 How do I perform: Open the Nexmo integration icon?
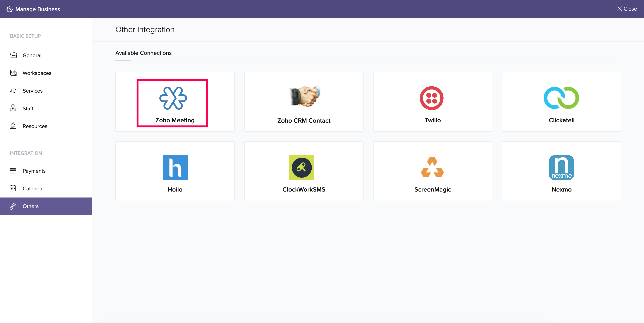coord(561,167)
